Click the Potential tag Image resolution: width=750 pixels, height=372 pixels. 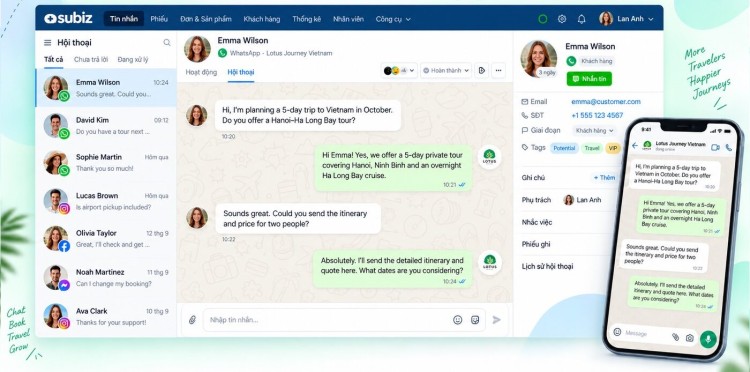(x=564, y=148)
